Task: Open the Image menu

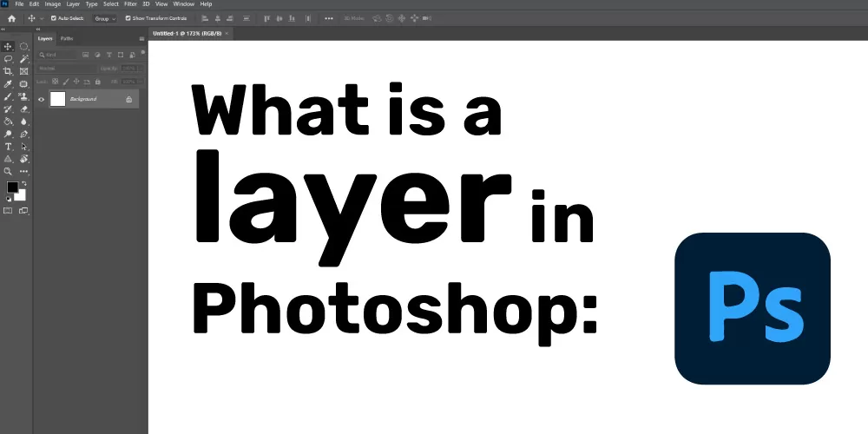Action: (53, 3)
